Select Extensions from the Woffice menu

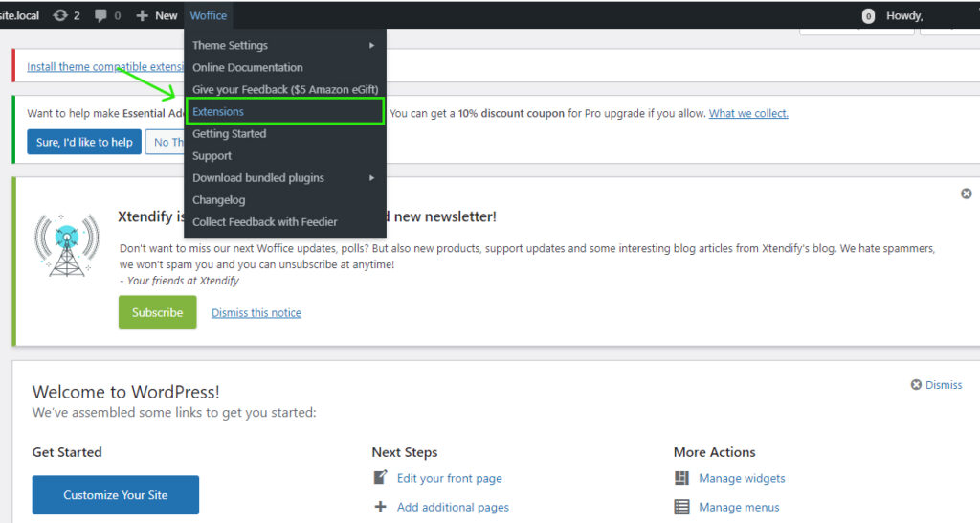click(x=218, y=112)
